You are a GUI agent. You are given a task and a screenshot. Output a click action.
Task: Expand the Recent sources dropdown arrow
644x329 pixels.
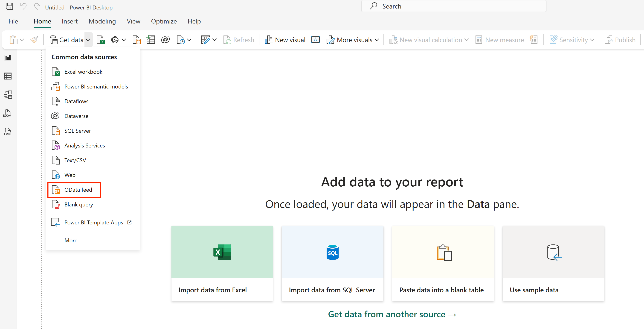[x=189, y=40]
